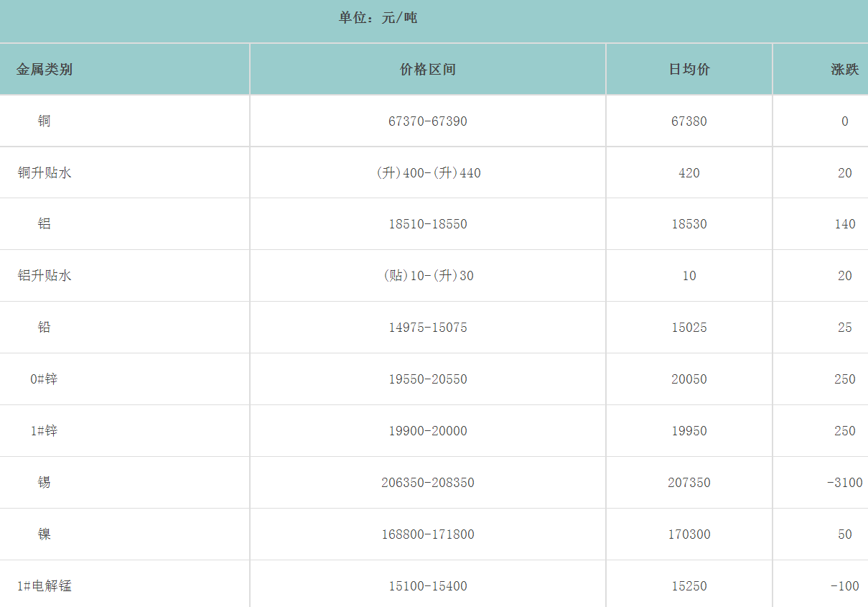Select the 铅 price range 14975-15075
The height and width of the screenshot is (607, 868).
coord(428,328)
